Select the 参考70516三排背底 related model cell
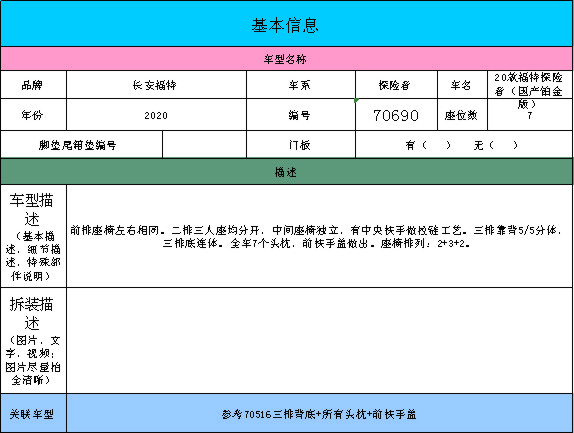 [320, 413]
